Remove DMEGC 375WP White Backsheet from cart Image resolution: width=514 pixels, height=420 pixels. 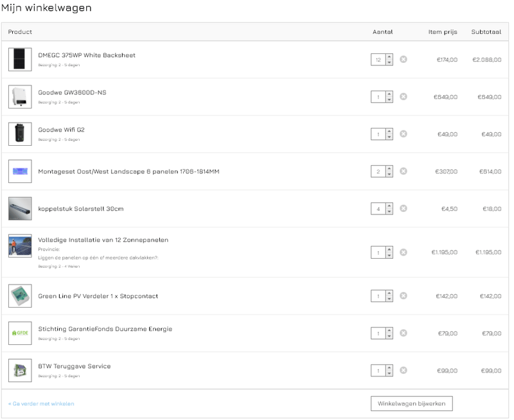tap(403, 59)
